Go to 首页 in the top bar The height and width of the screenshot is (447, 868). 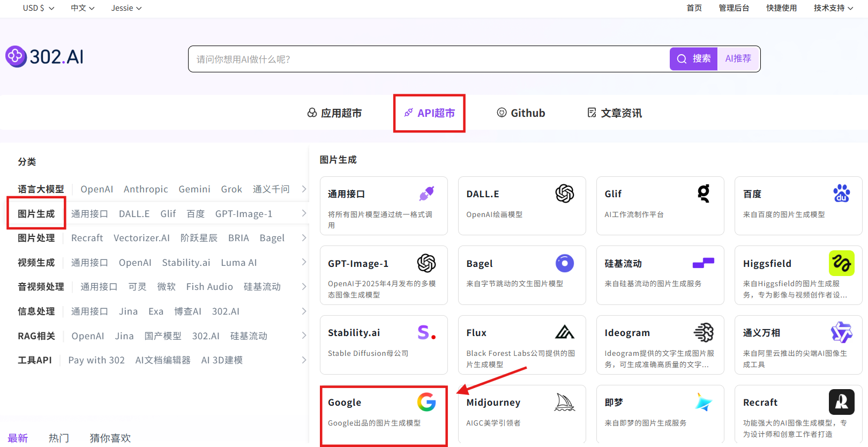tap(694, 8)
